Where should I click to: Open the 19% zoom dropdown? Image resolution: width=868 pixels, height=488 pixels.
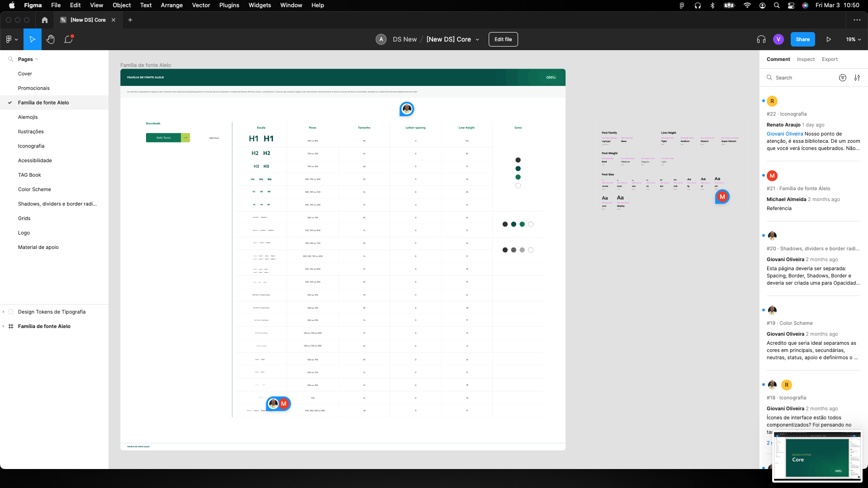pos(853,39)
